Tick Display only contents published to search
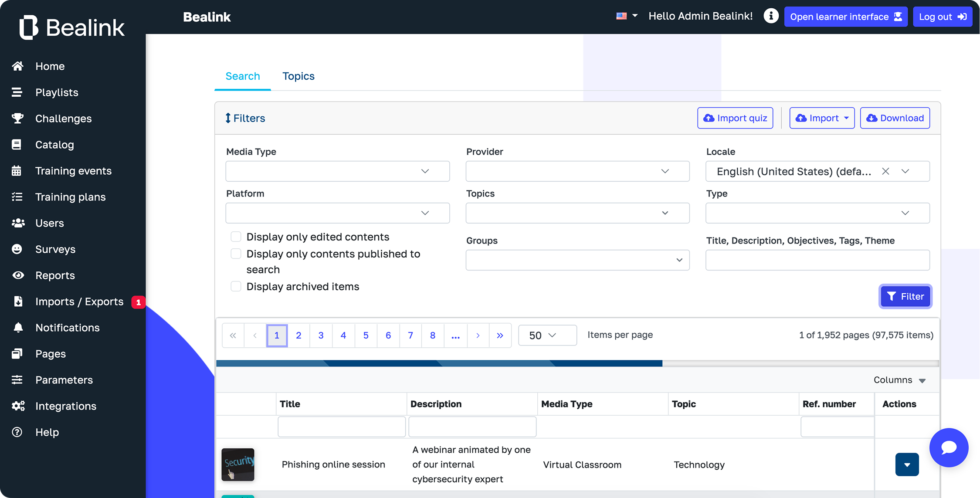The image size is (980, 498). coord(236,254)
